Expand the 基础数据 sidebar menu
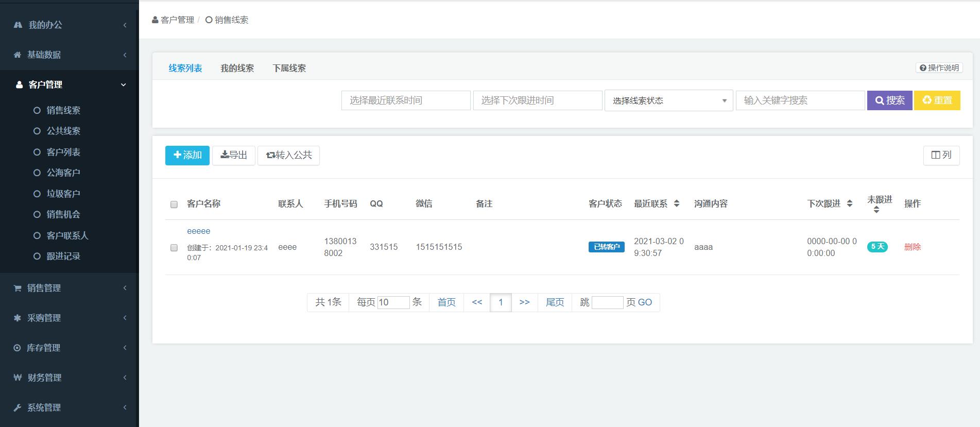 coord(125,55)
